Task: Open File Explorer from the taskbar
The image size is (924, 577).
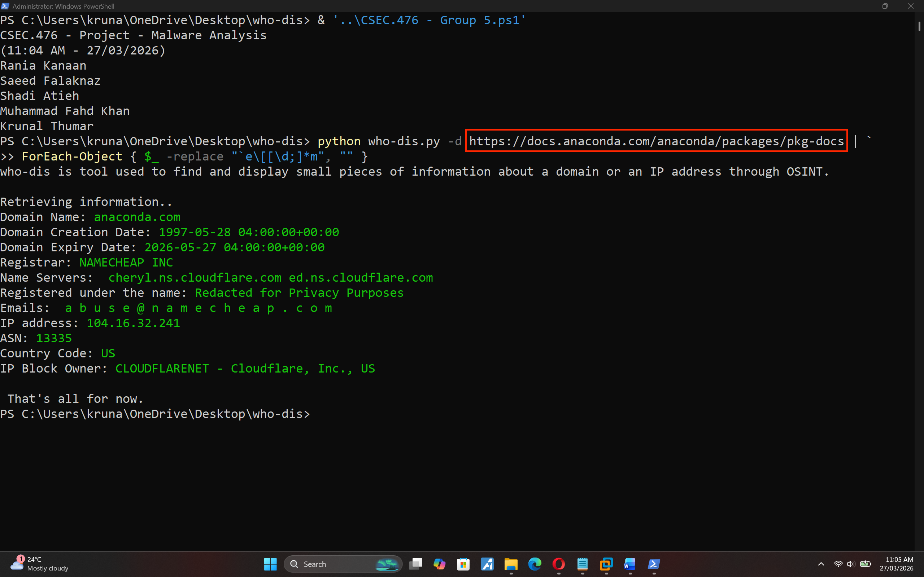Action: [511, 564]
